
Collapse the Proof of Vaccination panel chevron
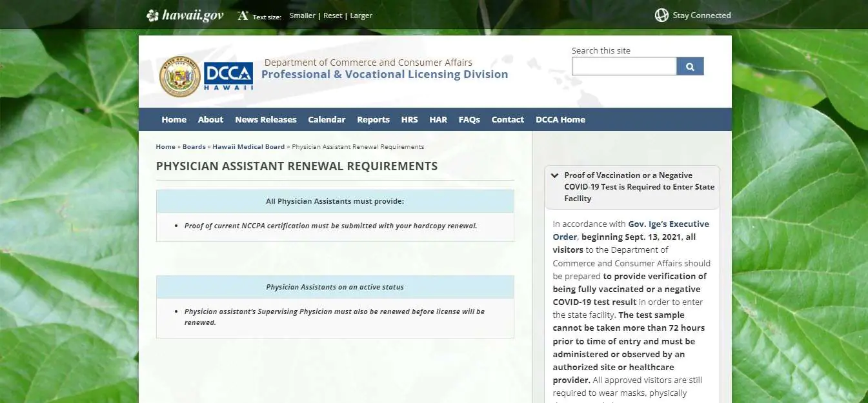click(555, 175)
